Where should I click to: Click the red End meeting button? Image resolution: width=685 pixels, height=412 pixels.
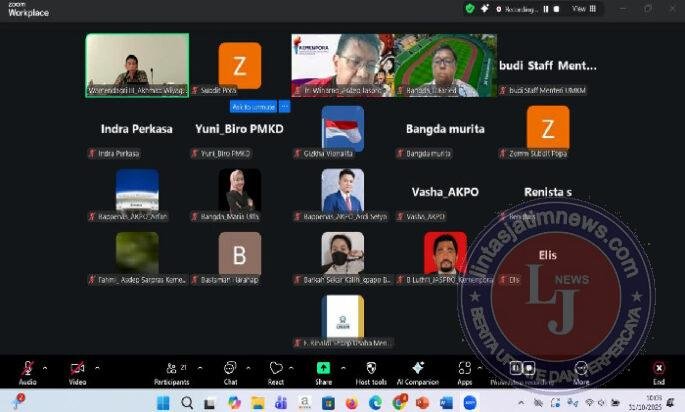(658, 369)
